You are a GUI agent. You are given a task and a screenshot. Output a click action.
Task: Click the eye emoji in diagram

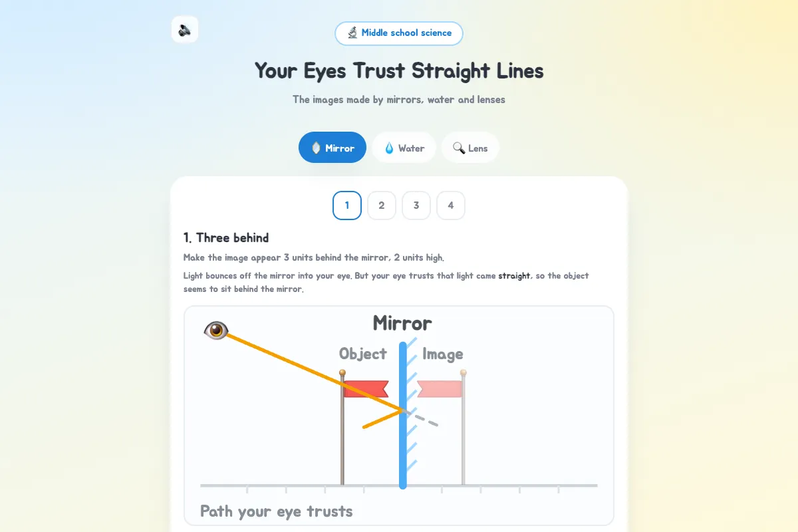click(x=216, y=329)
